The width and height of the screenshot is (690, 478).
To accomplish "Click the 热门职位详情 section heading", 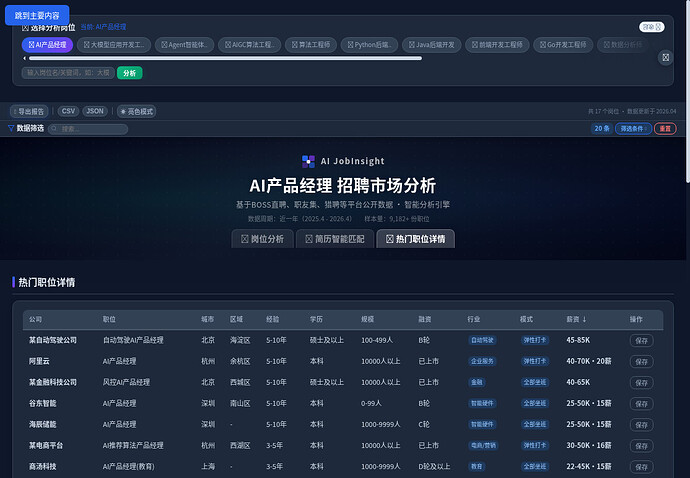I will [47, 282].
